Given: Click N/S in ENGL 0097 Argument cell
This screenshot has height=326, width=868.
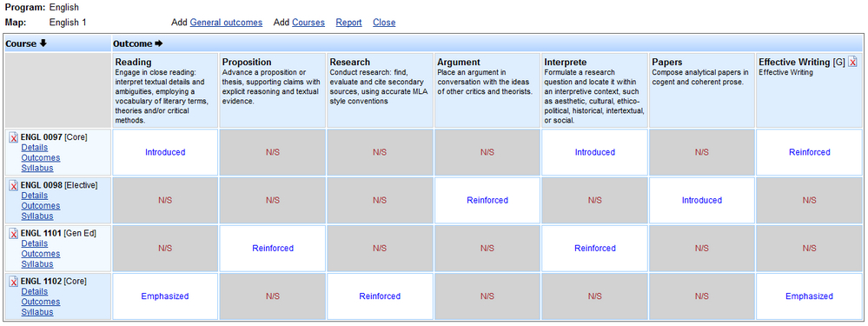Looking at the screenshot, I should 487,152.
